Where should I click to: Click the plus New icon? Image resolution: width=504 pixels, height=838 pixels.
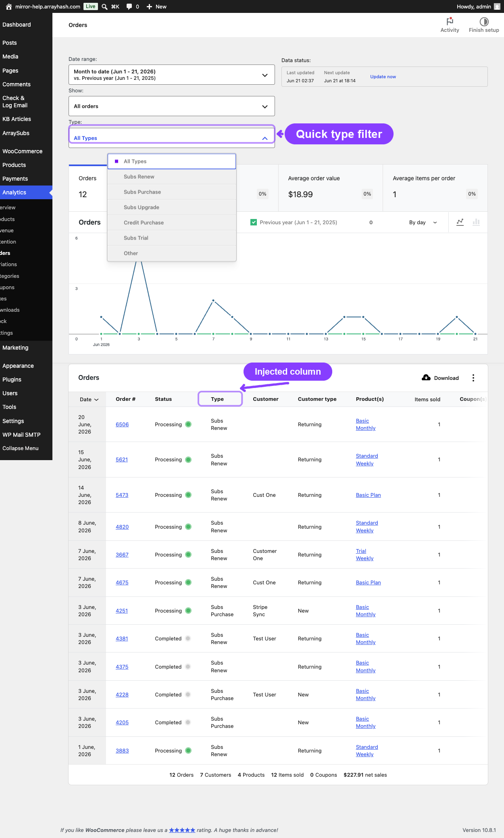click(149, 6)
